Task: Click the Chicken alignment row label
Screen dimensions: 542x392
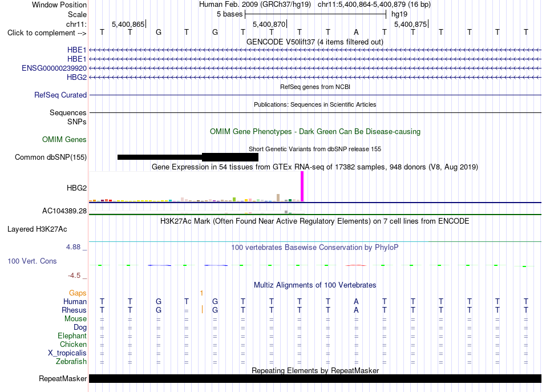Action: (73, 344)
